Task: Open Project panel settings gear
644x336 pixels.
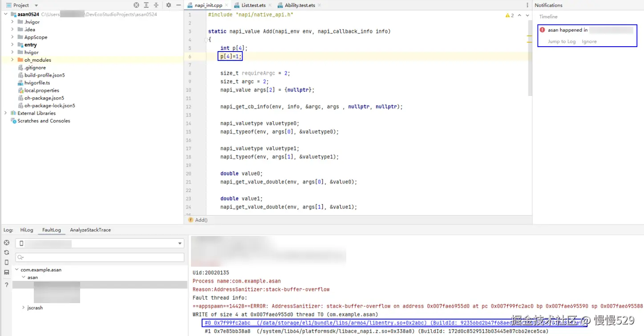Action: point(169,5)
